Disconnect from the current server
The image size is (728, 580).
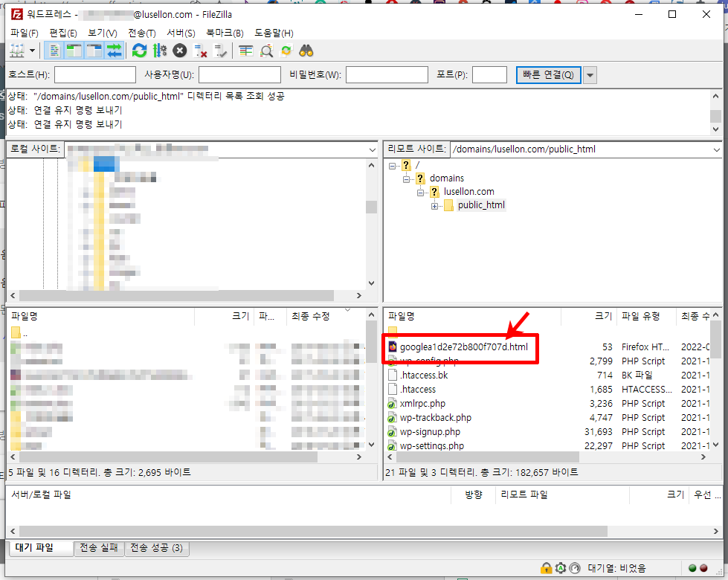pos(200,51)
